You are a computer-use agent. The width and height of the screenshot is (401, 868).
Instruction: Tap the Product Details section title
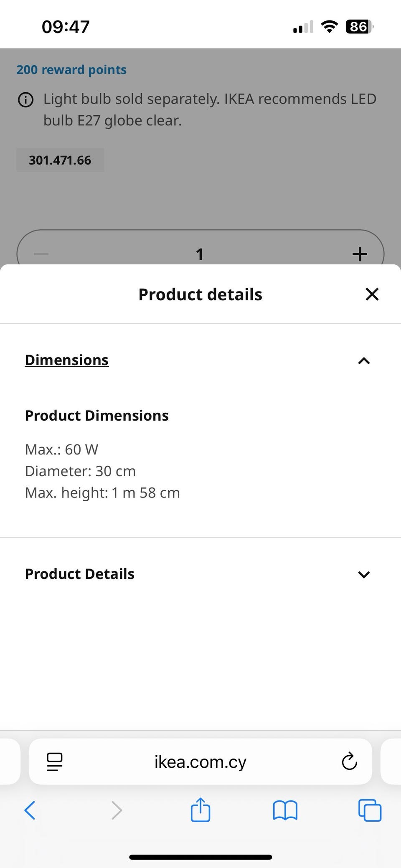coord(80,574)
